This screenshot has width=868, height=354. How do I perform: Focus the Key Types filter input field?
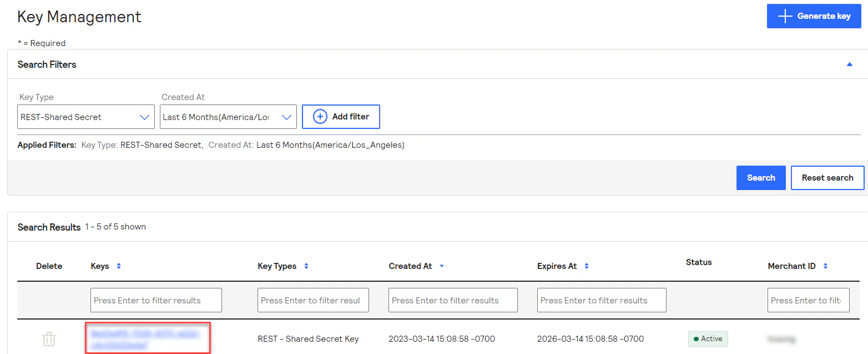tap(312, 300)
